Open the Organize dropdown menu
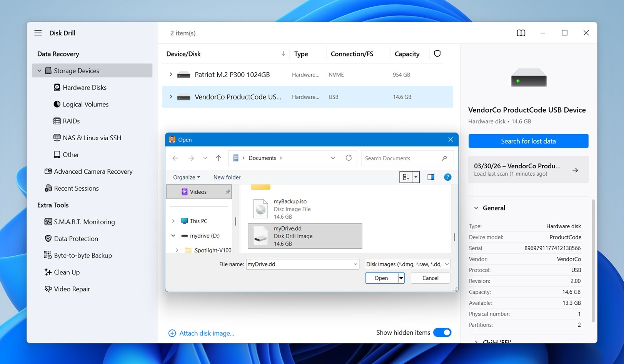Image resolution: width=624 pixels, height=364 pixels. pyautogui.click(x=187, y=177)
